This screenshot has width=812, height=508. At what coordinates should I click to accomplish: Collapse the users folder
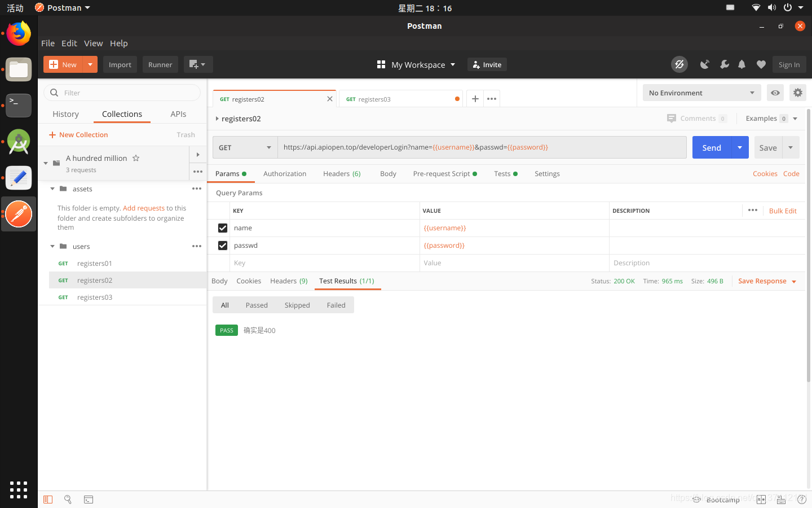(52, 246)
